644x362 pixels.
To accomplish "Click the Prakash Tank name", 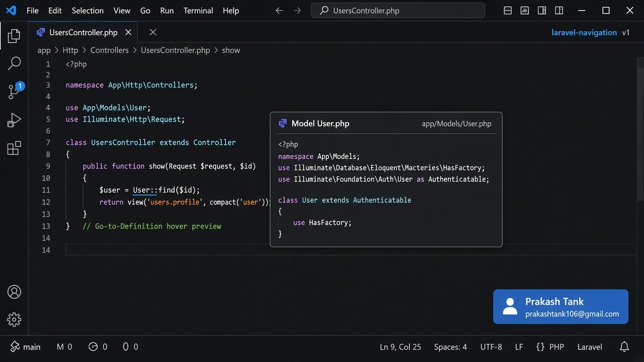I will 554,302.
